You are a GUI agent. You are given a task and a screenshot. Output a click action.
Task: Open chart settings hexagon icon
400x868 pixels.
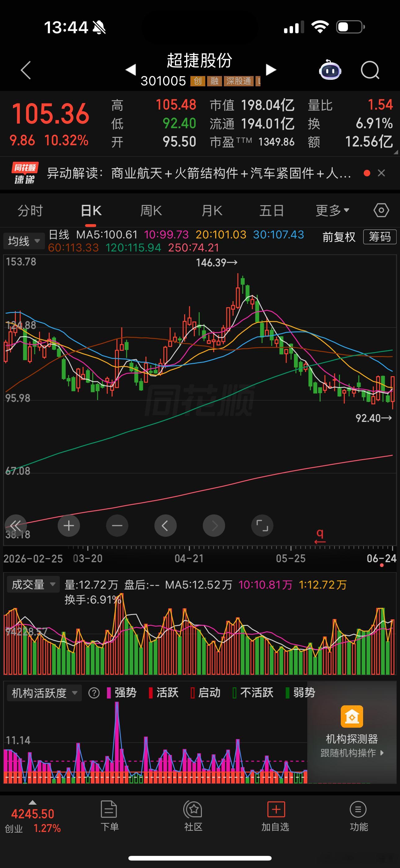(381, 210)
